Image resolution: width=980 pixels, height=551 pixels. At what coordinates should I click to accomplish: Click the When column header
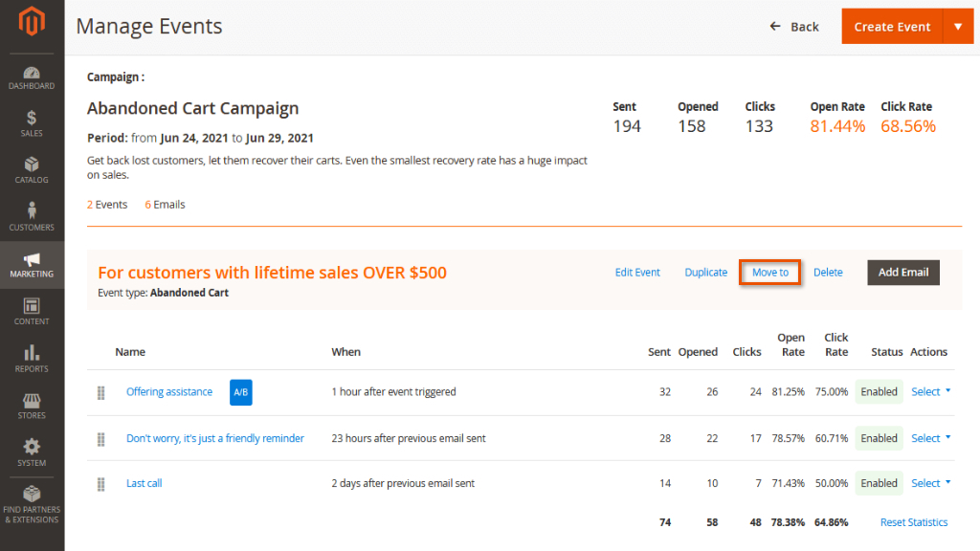346,352
